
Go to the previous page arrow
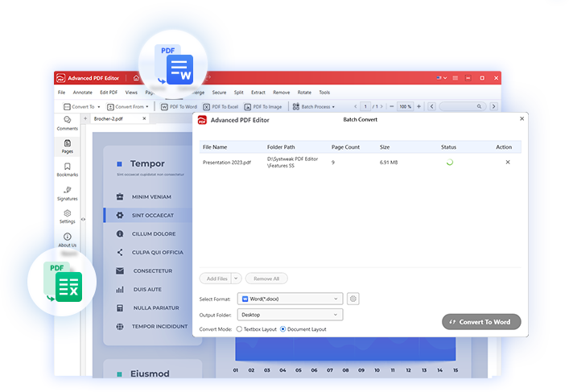[x=355, y=107]
